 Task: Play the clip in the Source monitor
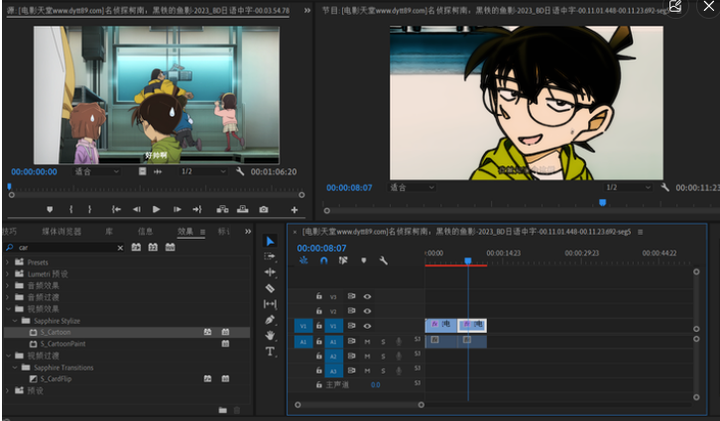tap(156, 209)
